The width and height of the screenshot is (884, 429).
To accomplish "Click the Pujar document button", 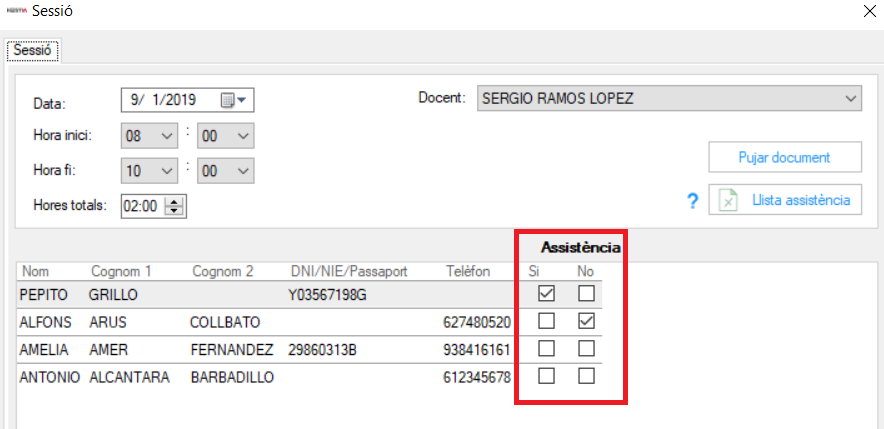I will coord(784,158).
